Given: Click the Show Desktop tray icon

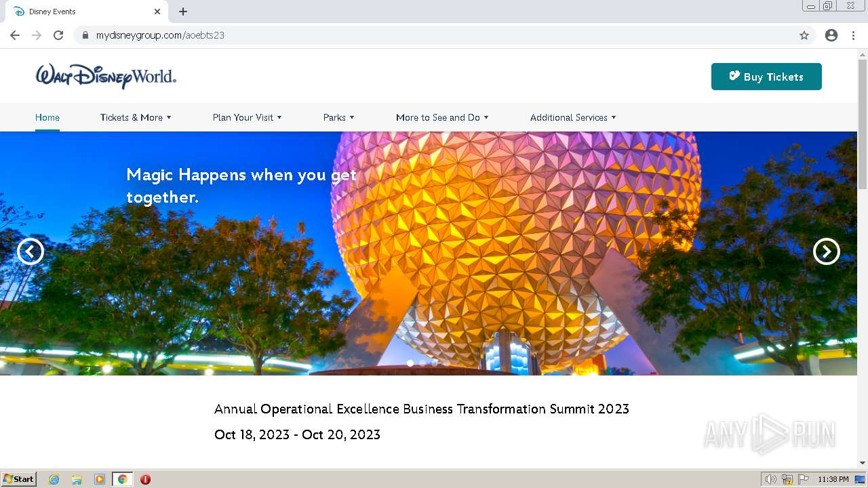Looking at the screenshot, I should click(860, 479).
